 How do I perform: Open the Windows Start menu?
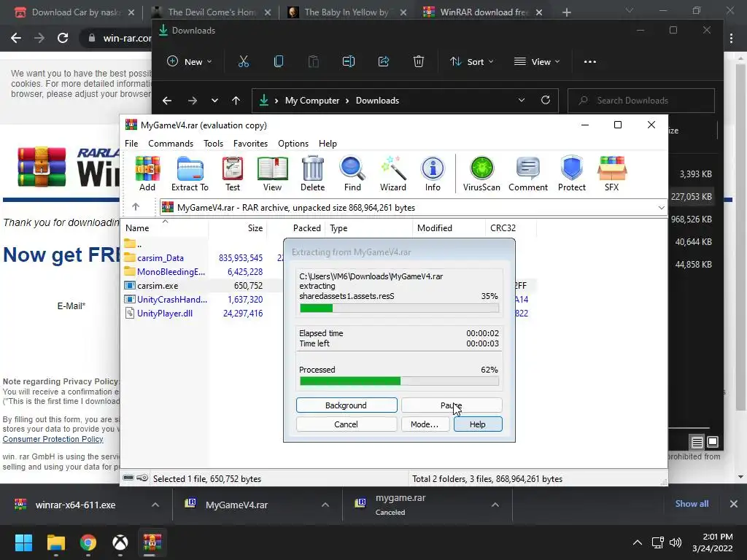pyautogui.click(x=23, y=542)
